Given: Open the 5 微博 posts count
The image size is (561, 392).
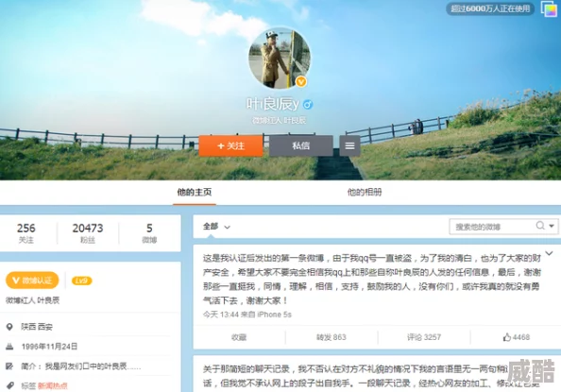Looking at the screenshot, I should 149,233.
